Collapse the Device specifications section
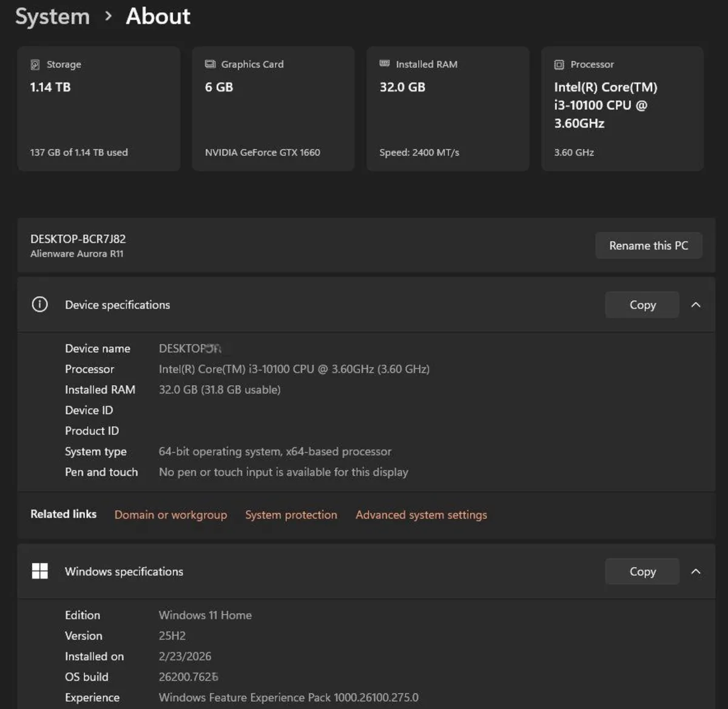 click(x=696, y=304)
